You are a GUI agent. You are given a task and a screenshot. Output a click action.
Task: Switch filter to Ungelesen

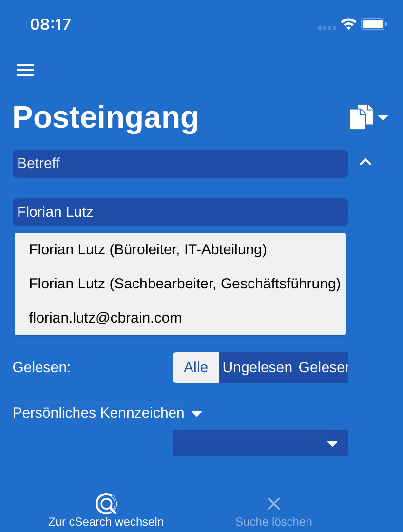[x=257, y=367]
